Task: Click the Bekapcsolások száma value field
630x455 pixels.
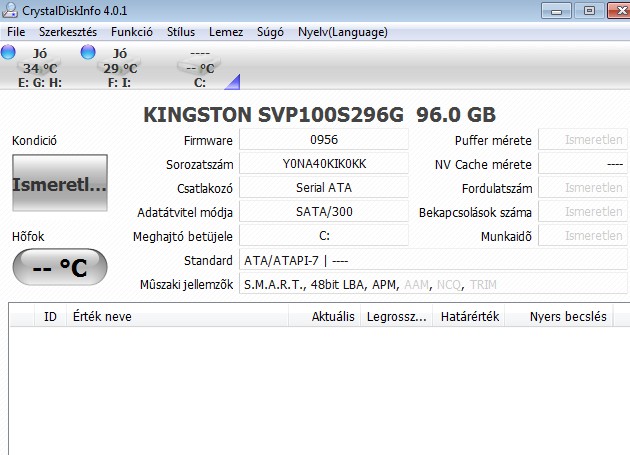Action: click(583, 211)
